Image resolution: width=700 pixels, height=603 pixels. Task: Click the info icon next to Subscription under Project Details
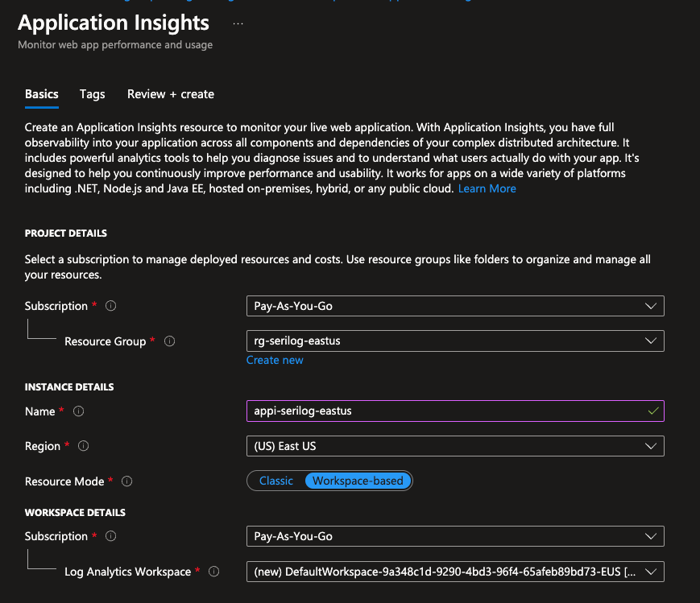(111, 306)
